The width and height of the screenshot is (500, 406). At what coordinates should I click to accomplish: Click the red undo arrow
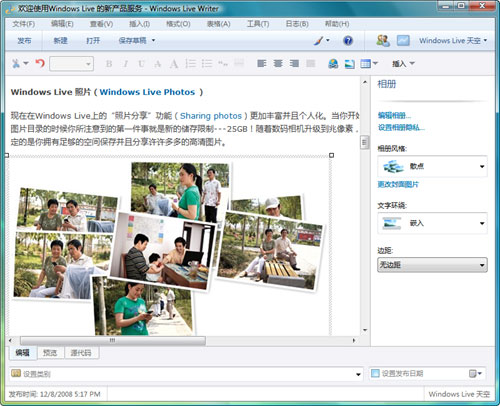point(40,63)
